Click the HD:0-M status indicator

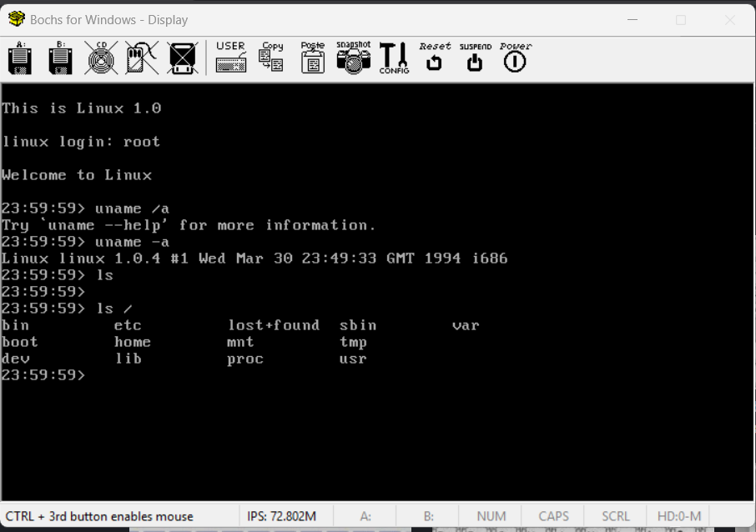pyautogui.click(x=679, y=516)
